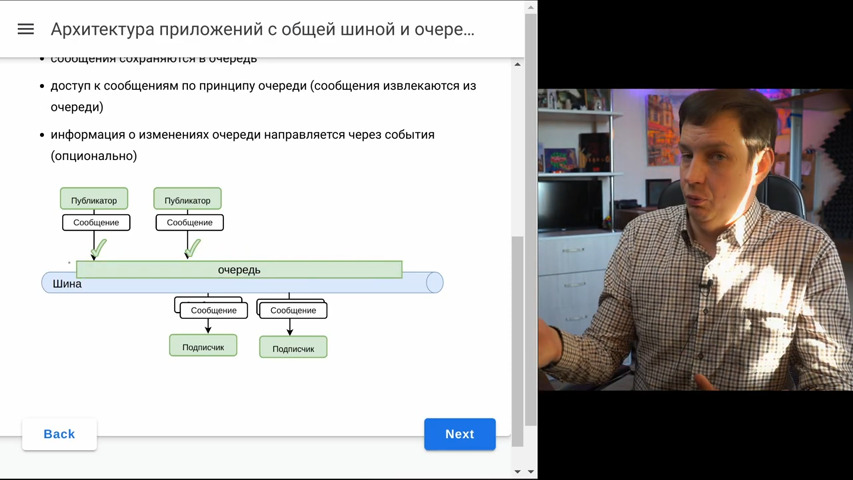The image size is (853, 480).
Task: Click the Back button
Action: 59,434
